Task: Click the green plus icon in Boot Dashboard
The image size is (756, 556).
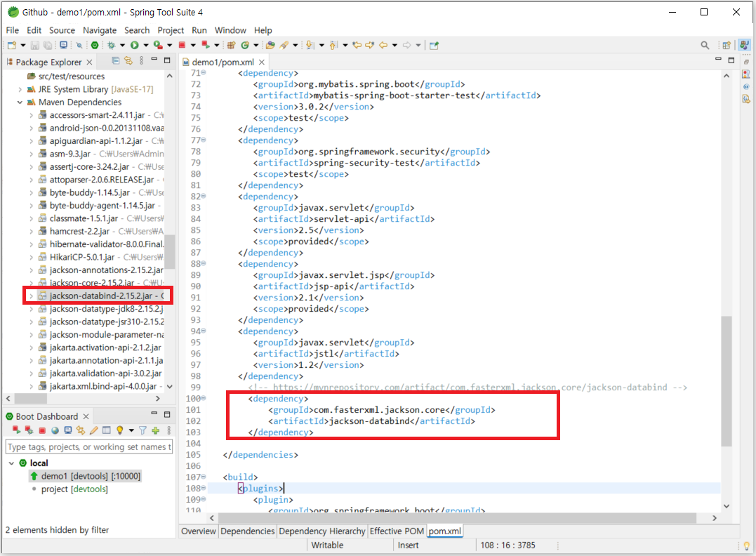Action: pyautogui.click(x=155, y=430)
